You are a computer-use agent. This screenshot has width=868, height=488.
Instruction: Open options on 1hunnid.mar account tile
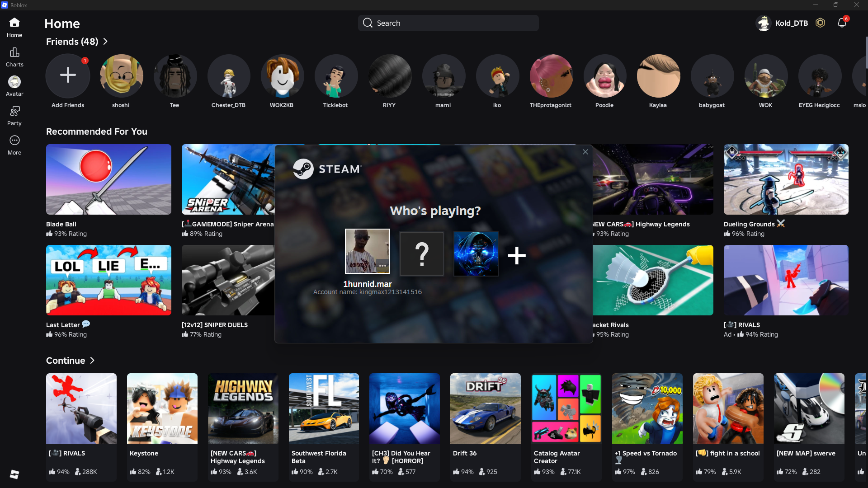[x=382, y=266]
